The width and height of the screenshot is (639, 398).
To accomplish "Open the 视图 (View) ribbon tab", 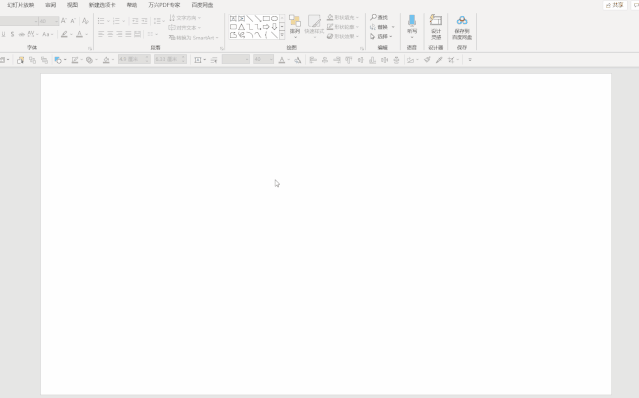I will coord(72,5).
